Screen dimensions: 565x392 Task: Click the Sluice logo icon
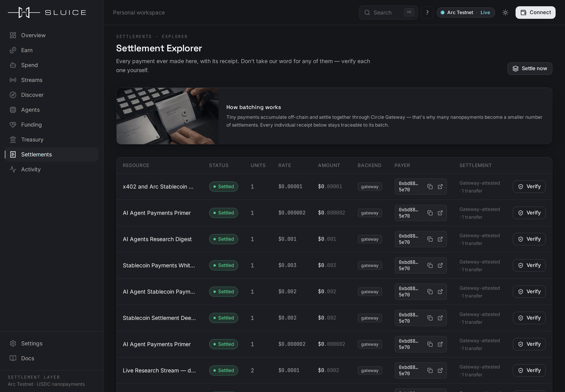24,12
